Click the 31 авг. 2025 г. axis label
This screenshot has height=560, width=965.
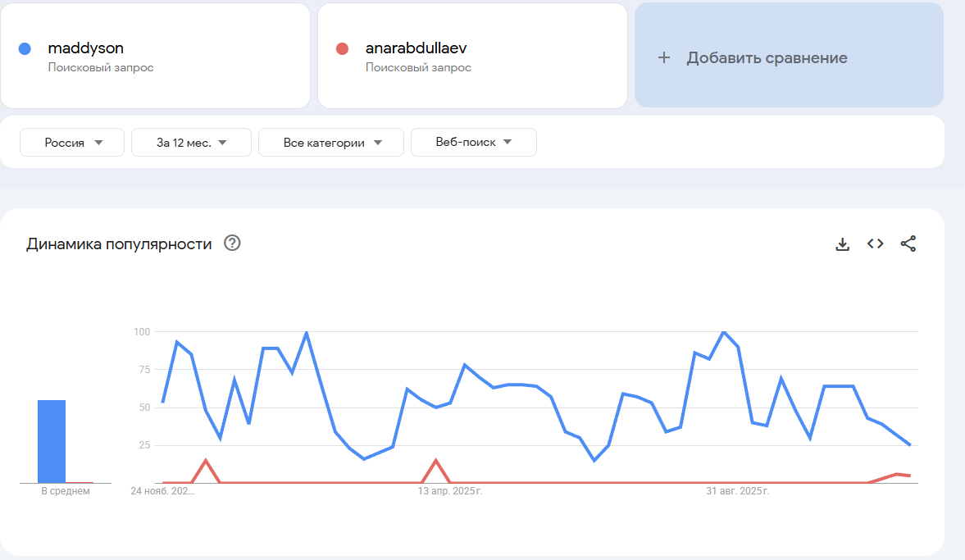point(739,491)
